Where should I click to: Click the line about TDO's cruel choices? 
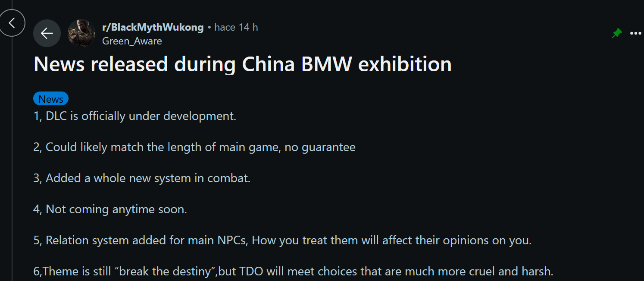(293, 272)
